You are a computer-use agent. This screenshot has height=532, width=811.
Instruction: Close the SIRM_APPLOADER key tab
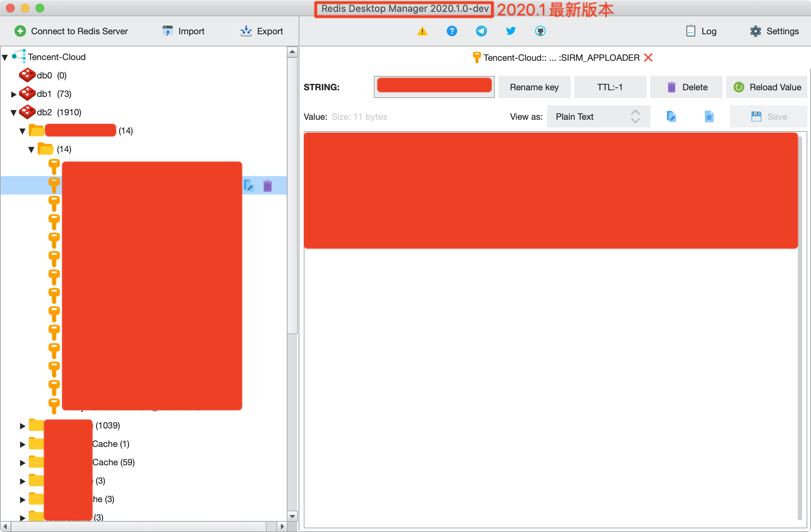click(x=648, y=57)
